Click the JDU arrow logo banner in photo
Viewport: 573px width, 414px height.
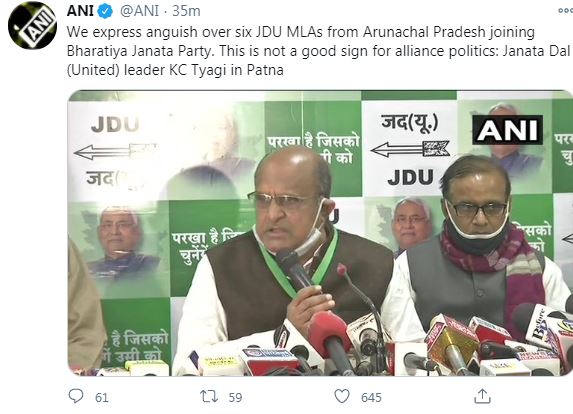tap(410, 150)
